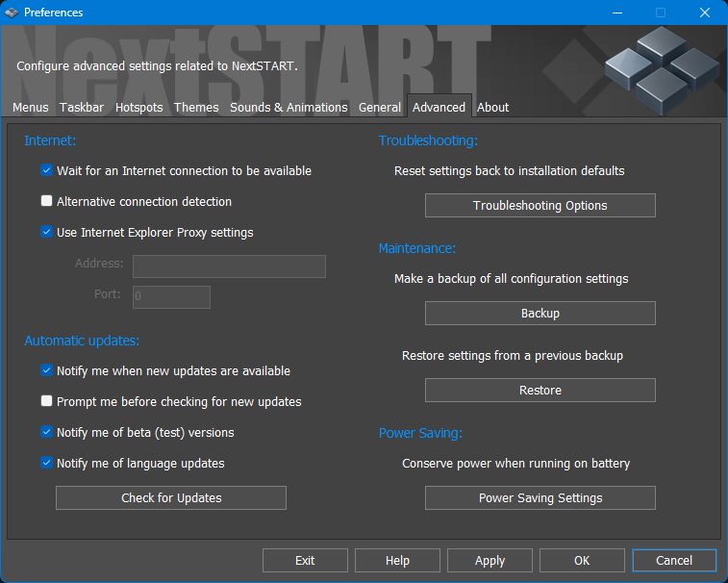Cancel the Preferences dialog
The width and height of the screenshot is (728, 583).
coord(674,561)
